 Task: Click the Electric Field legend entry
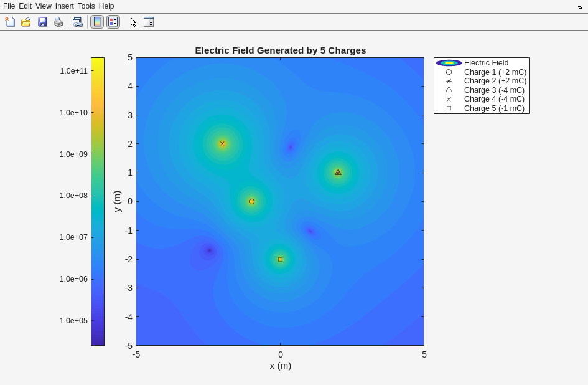pos(486,63)
